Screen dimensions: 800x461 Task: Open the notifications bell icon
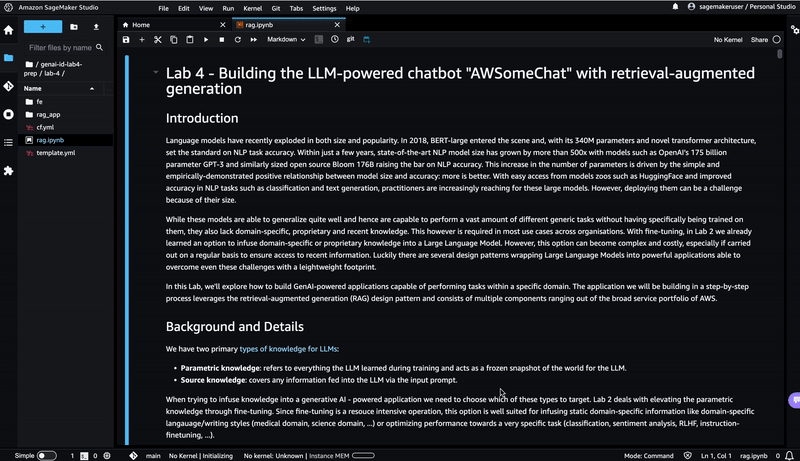pyautogui.click(x=676, y=7)
